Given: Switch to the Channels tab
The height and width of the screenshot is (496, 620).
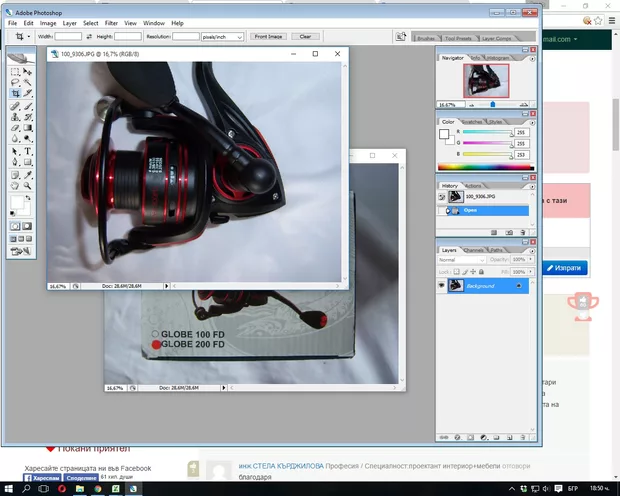Looking at the screenshot, I should click(x=473, y=250).
